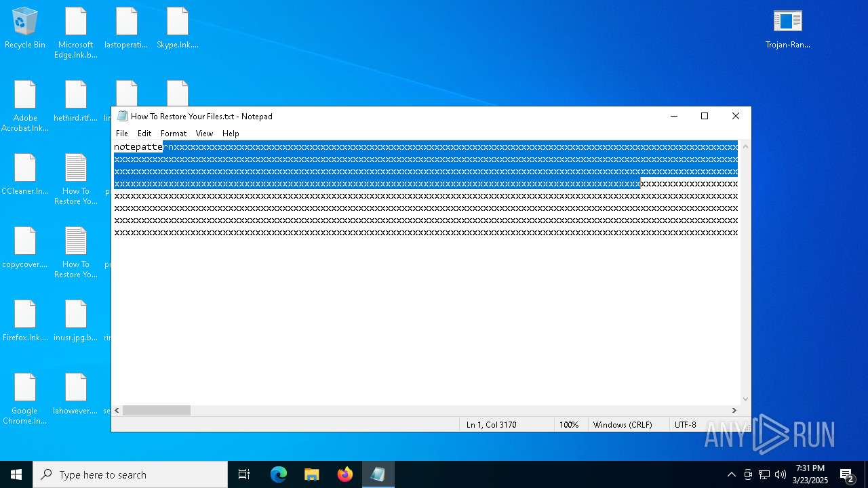Select the inusr.jpg desktop file
Viewport: 868px width, 488px height.
click(x=76, y=321)
